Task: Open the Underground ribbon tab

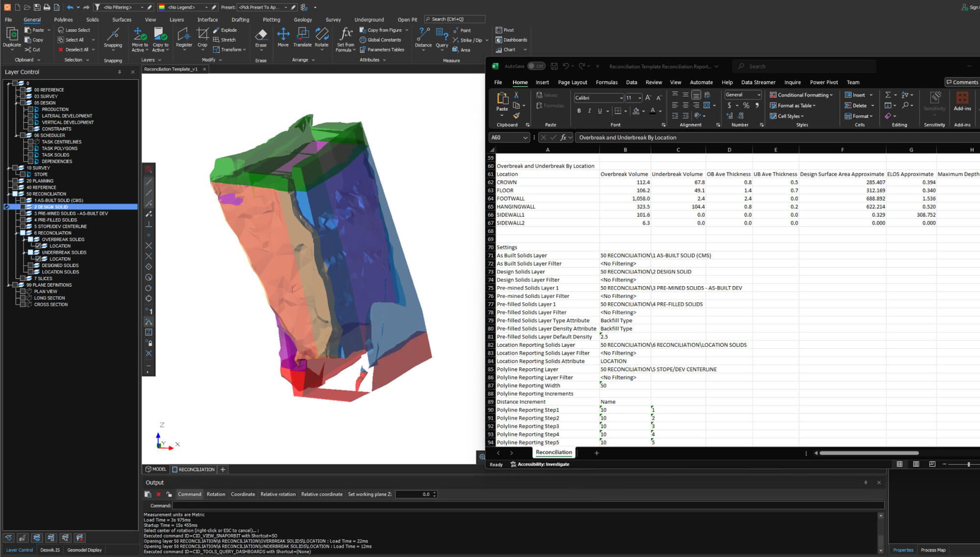Action: tap(369, 20)
